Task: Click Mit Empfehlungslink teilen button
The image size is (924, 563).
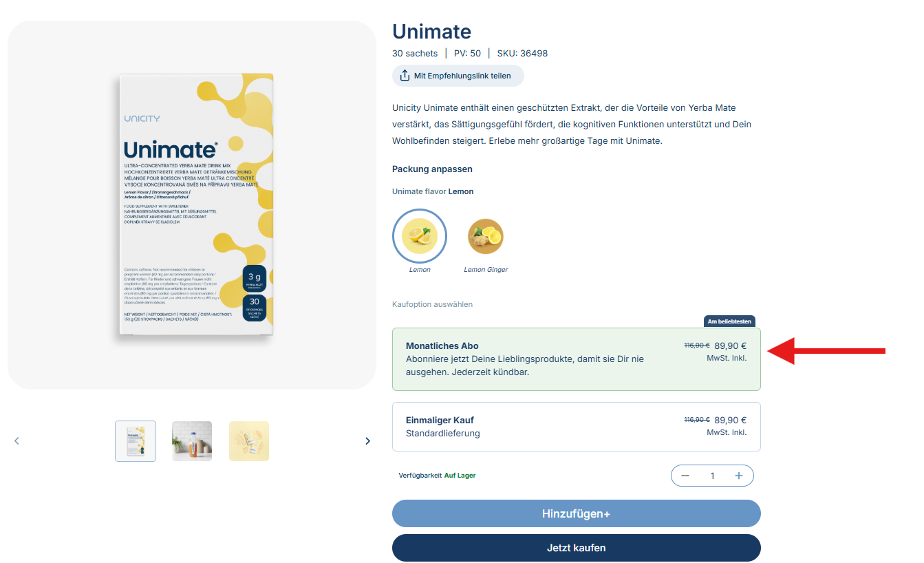Action: 458,76
